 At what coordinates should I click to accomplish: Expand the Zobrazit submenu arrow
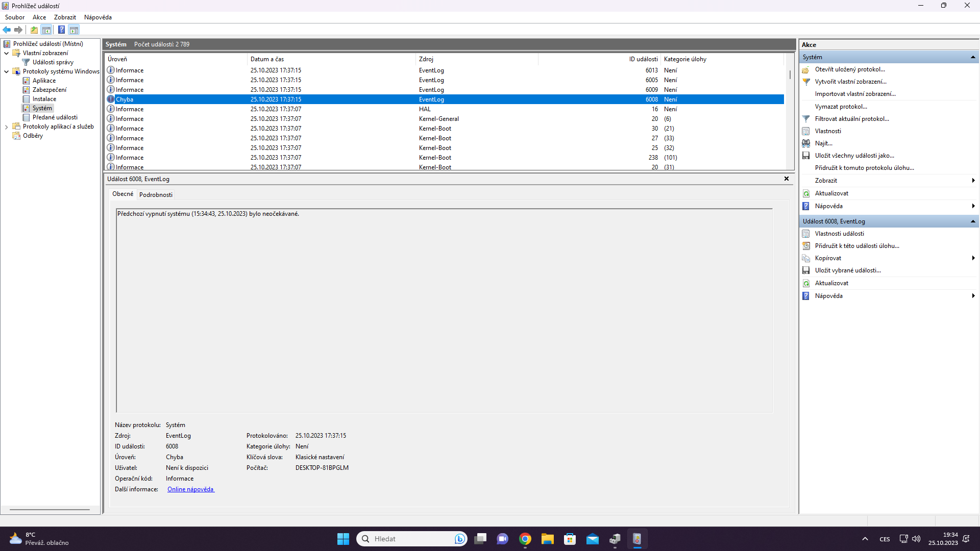coord(973,181)
